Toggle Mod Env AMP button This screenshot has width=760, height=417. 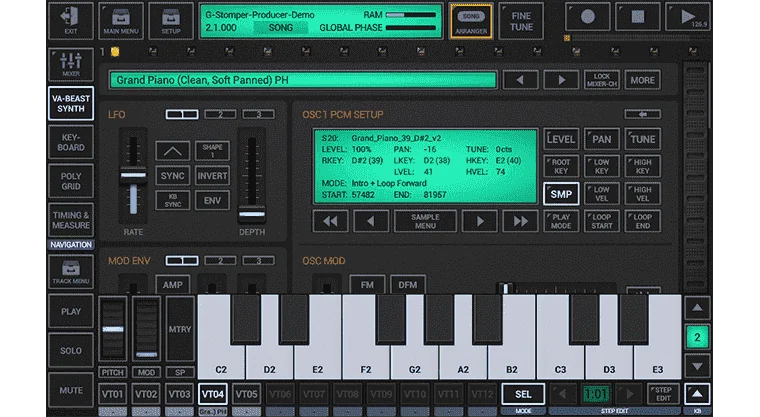(173, 284)
